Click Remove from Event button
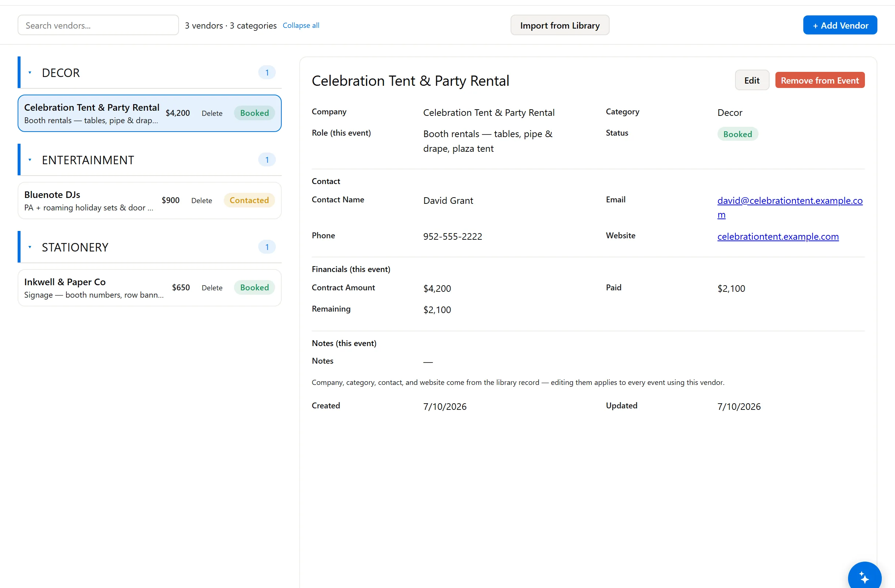Screen dimensions: 895x588 [x=820, y=80]
